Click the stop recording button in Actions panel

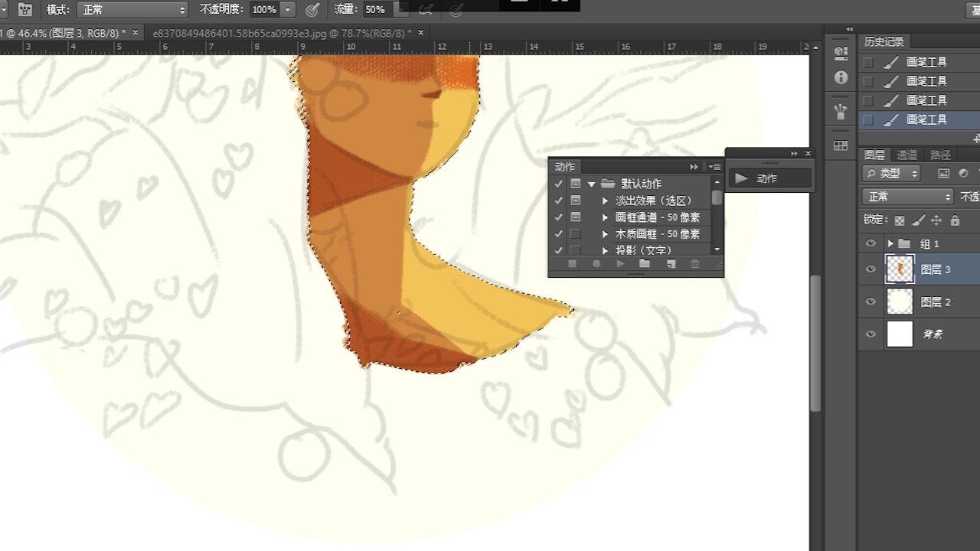coord(573,264)
